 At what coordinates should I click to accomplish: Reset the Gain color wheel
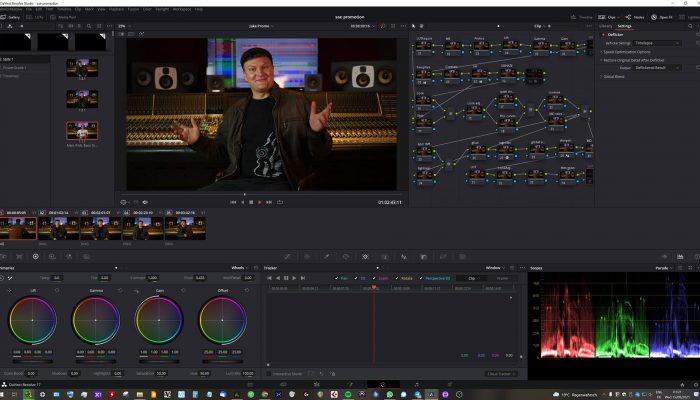click(x=183, y=291)
